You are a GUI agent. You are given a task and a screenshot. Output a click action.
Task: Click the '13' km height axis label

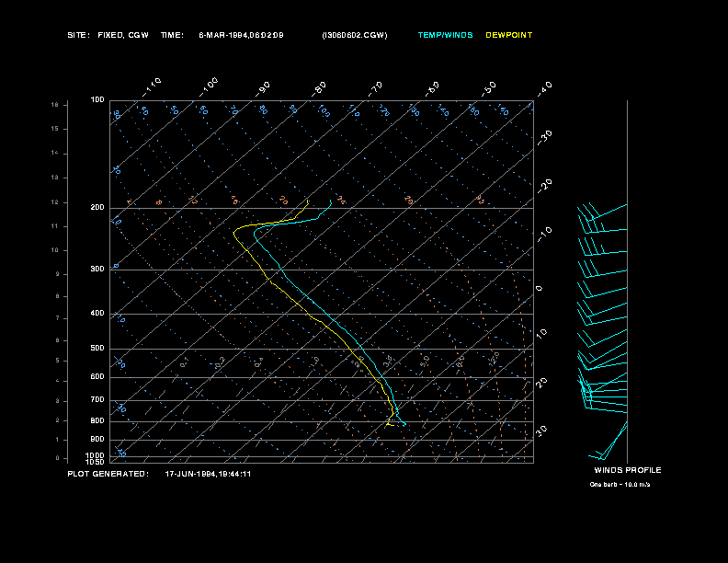point(55,178)
